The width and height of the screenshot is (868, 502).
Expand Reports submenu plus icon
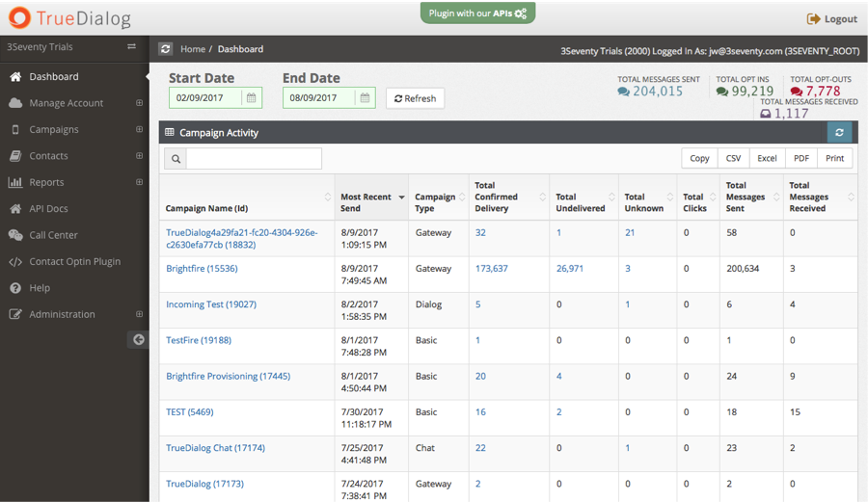(139, 182)
